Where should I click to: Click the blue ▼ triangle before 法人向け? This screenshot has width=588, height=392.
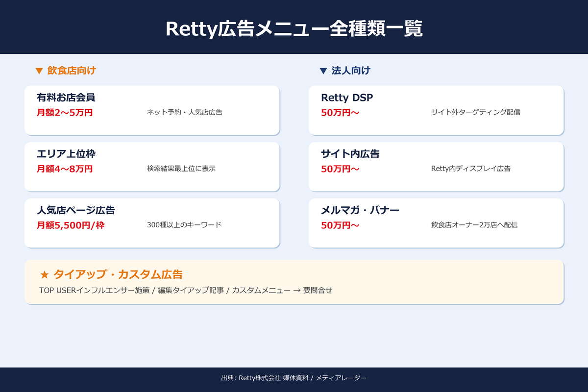point(323,70)
